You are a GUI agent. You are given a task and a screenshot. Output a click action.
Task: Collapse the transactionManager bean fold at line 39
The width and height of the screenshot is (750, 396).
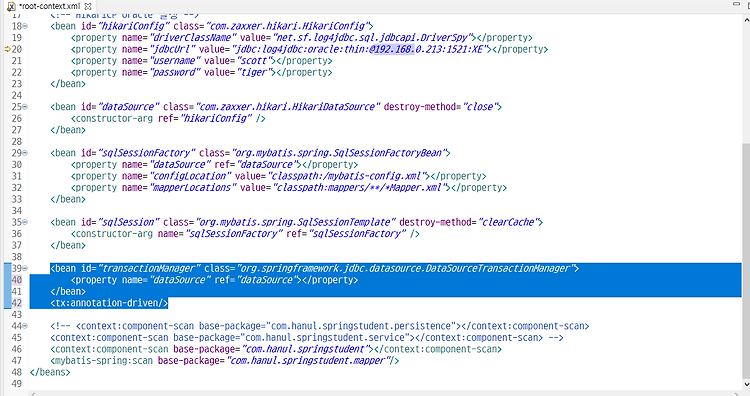click(x=25, y=268)
